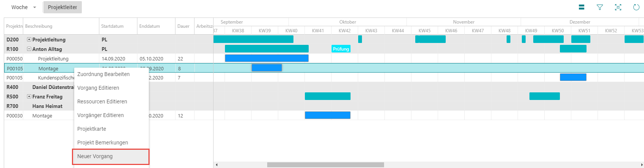Click the horizontal Gantt scrollbar thumb
This screenshot has width=644, height=168.
pos(325,165)
